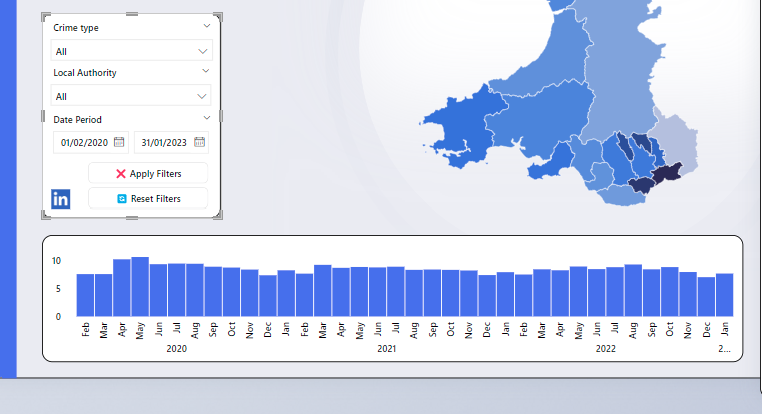Select the darkest southeast map region
The height and width of the screenshot is (414, 762).
667,173
